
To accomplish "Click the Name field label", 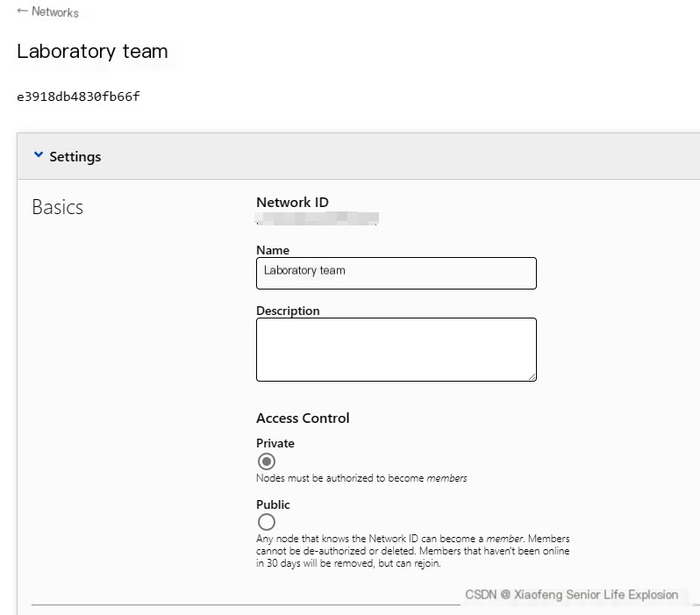I will tap(273, 250).
